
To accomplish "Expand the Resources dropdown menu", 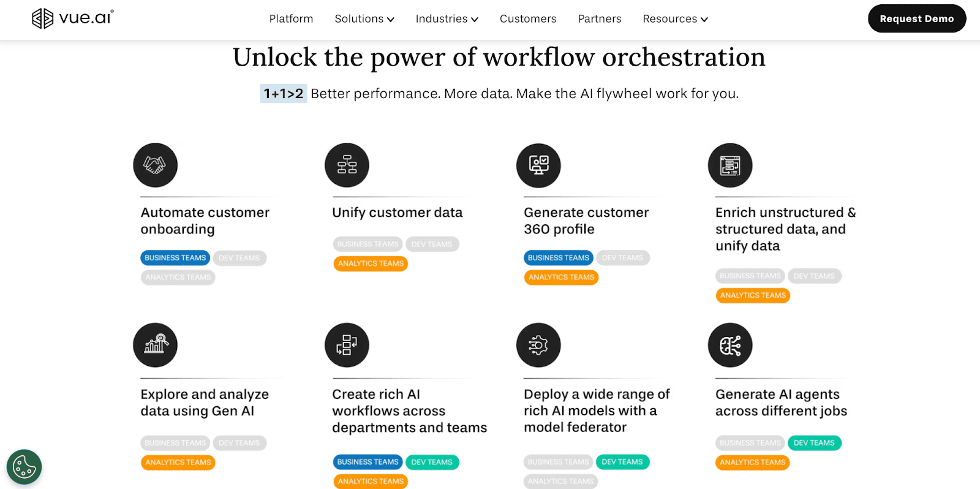I will pyautogui.click(x=675, y=19).
